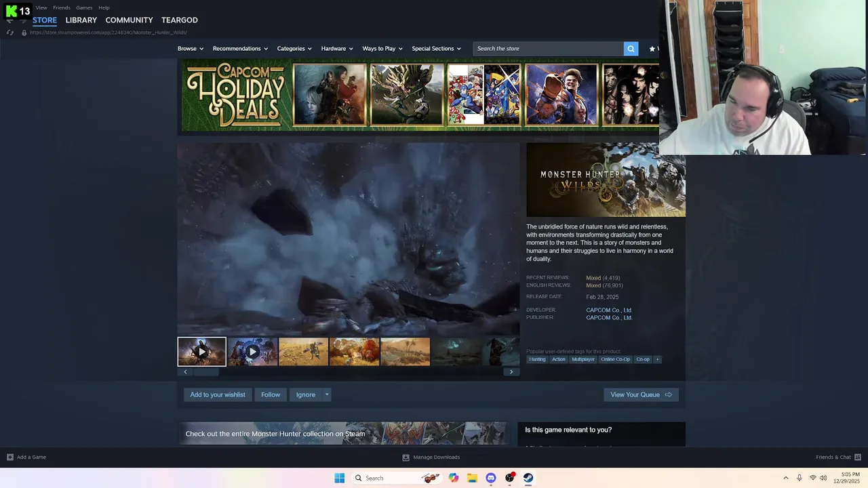This screenshot has height=488, width=868.
Task: Open Discord from the taskbar
Action: (491, 478)
